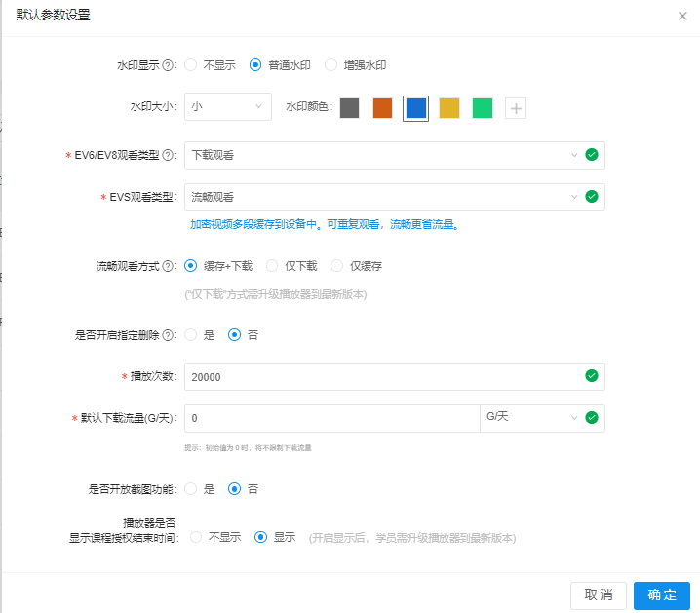Open the 水印大小 size dropdown
Viewport: 700px width, 613px height.
point(228,107)
